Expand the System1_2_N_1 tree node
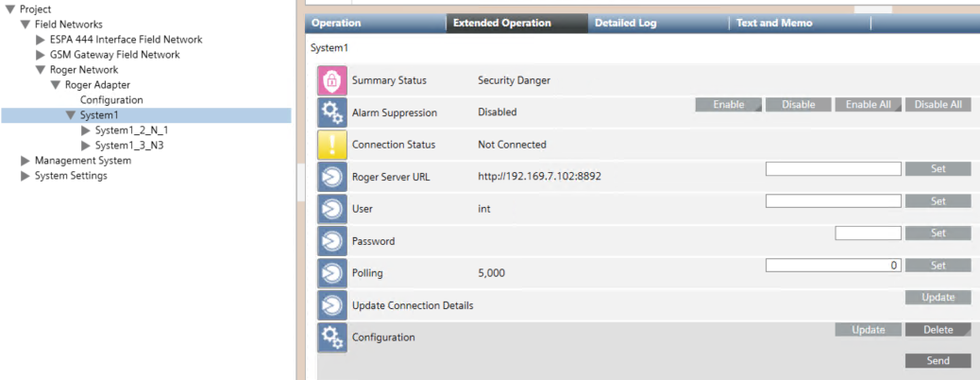This screenshot has width=980, height=380. pos(86,130)
